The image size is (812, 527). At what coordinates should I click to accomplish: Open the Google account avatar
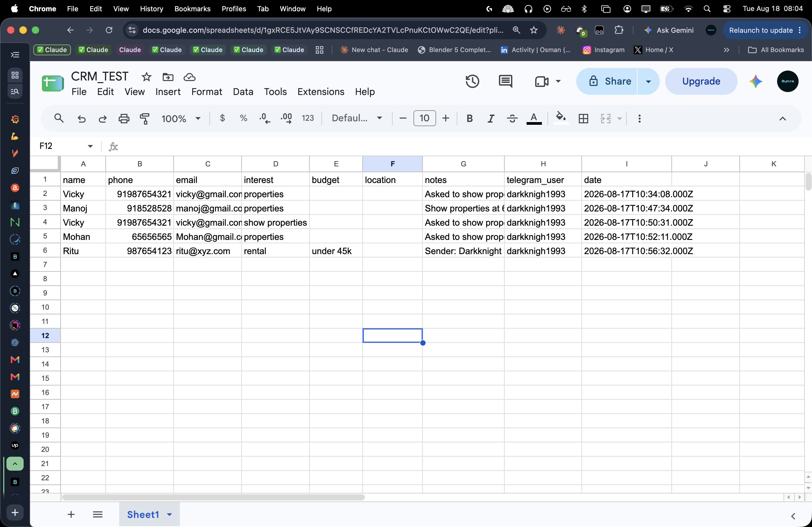[x=788, y=81]
